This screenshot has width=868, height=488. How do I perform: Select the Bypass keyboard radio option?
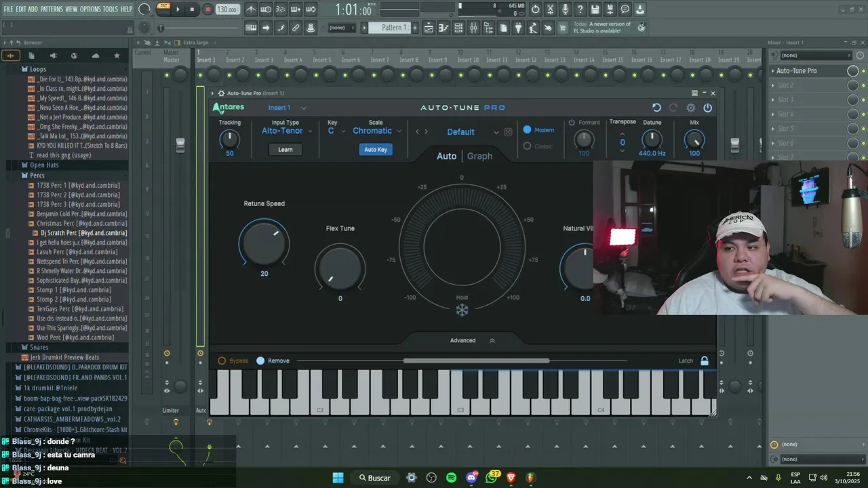(222, 361)
